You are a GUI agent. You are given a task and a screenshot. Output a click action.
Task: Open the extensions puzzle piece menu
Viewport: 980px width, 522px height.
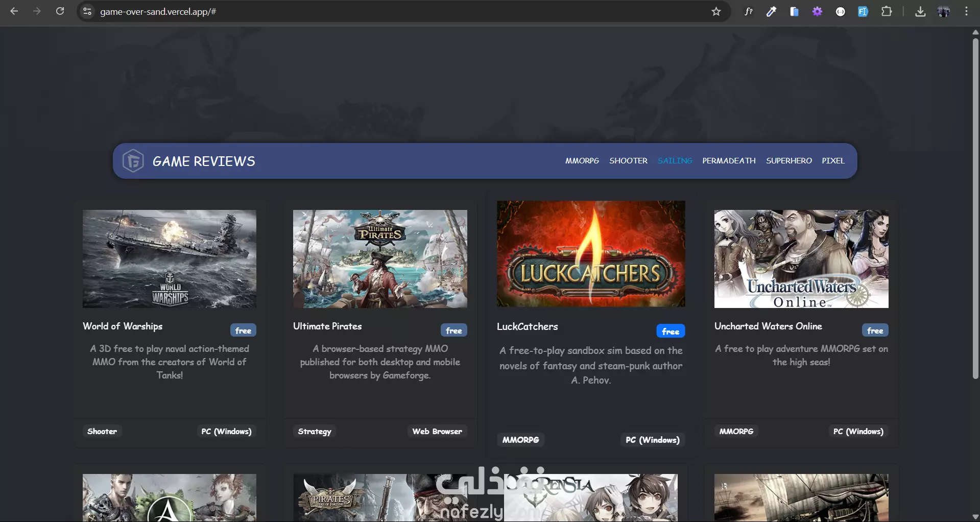pos(887,11)
